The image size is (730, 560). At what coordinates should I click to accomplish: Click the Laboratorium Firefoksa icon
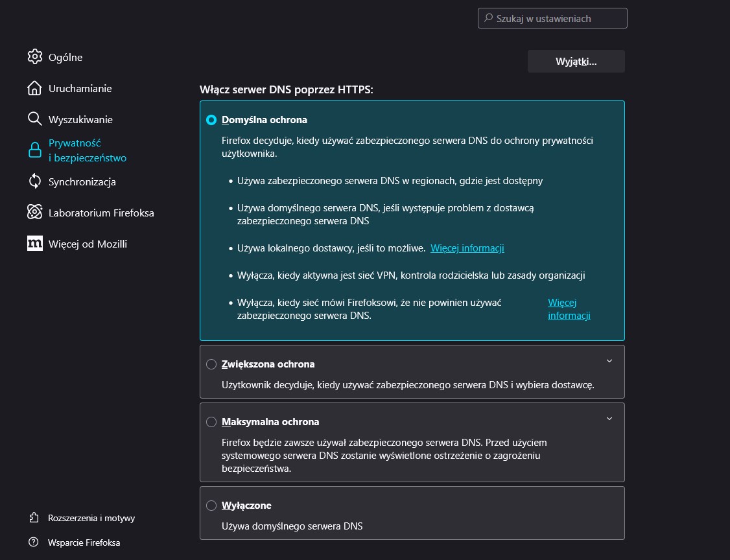(x=34, y=213)
